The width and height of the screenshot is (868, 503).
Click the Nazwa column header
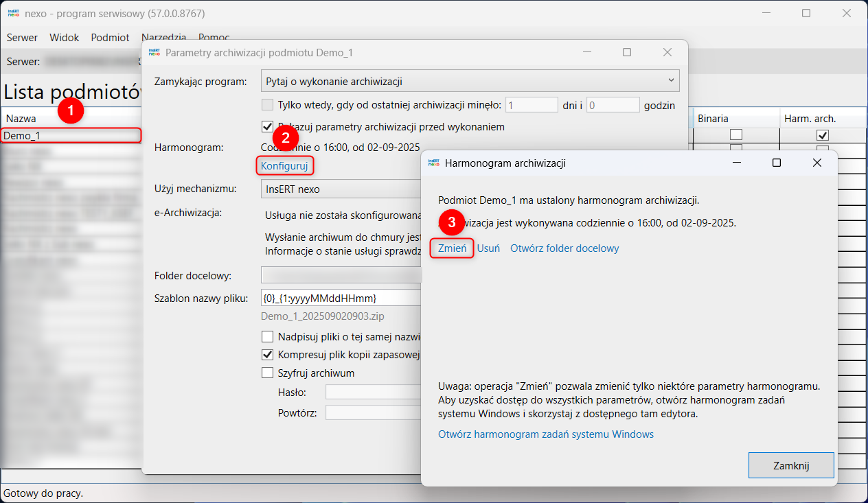pyautogui.click(x=71, y=119)
